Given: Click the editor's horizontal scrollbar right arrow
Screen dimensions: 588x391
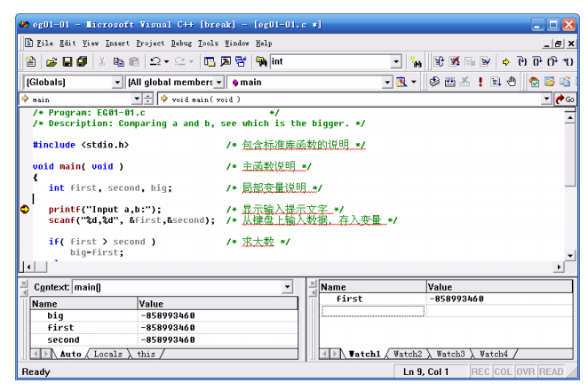Looking at the screenshot, I should 559,267.
